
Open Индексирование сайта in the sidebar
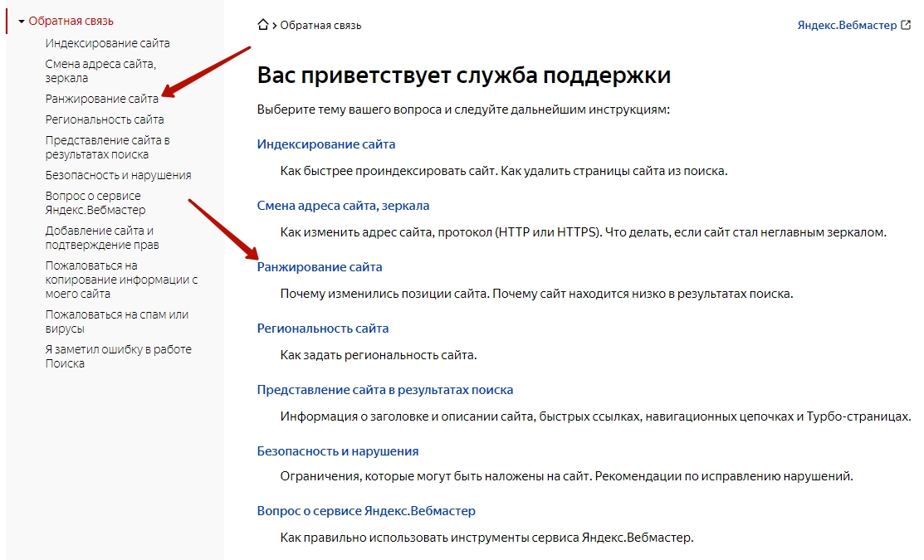coord(107,43)
